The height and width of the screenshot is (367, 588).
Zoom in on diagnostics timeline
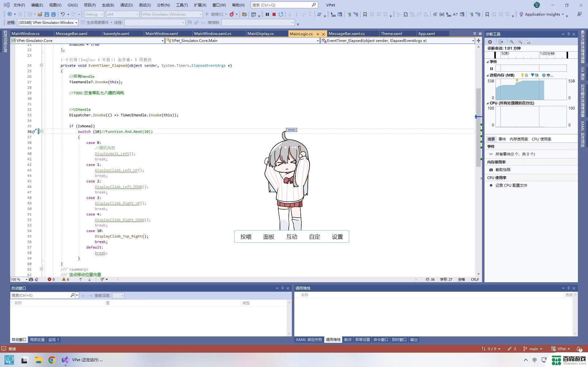point(512,42)
